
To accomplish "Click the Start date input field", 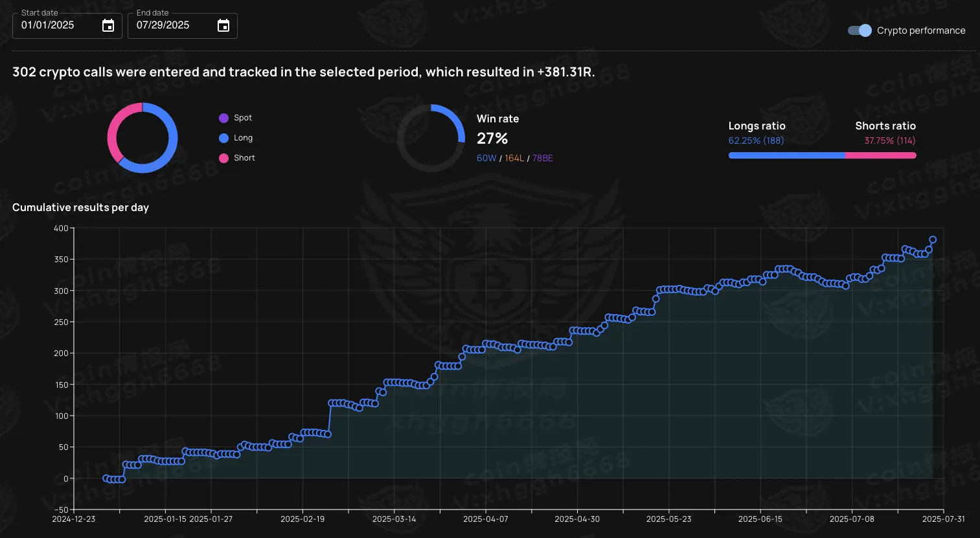I will [55, 25].
